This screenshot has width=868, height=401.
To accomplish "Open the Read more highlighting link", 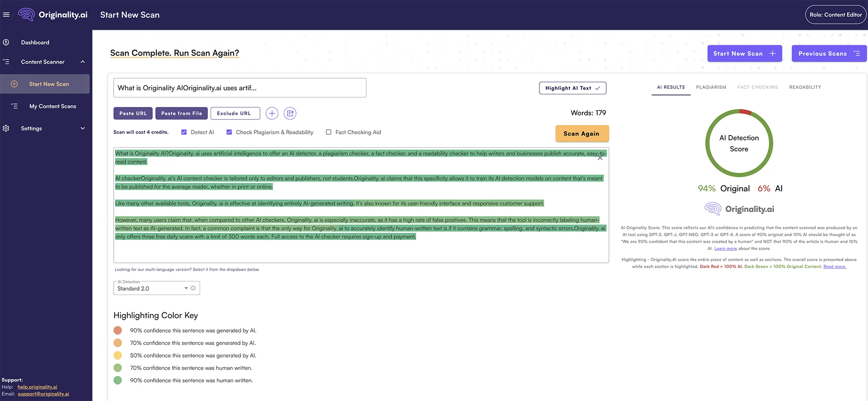I will pos(835,266).
